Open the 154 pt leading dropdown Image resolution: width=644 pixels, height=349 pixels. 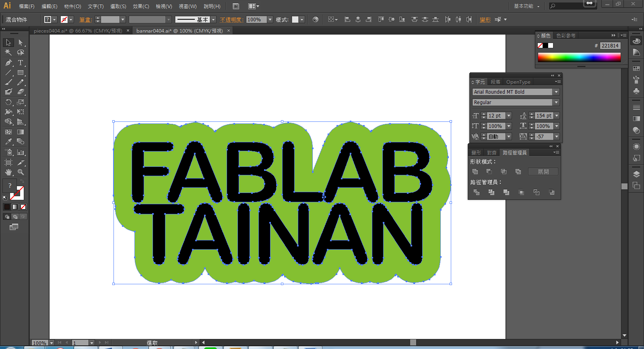pyautogui.click(x=557, y=116)
